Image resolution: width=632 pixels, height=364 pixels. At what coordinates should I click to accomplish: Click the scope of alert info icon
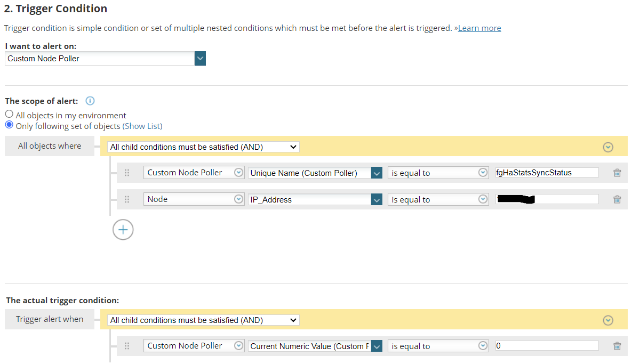tap(90, 101)
